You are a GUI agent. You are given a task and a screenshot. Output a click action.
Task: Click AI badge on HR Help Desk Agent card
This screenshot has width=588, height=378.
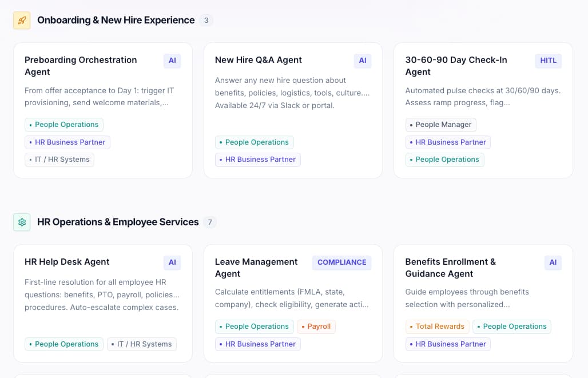(172, 262)
